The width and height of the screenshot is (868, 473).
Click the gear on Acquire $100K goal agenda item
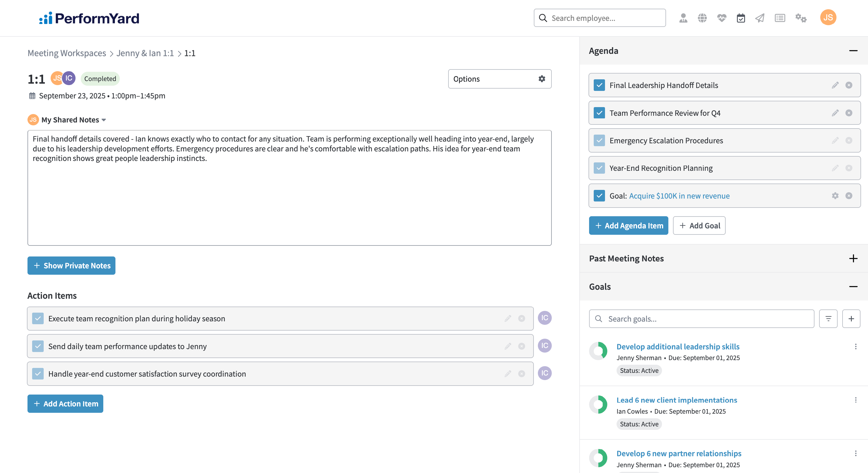pos(835,195)
